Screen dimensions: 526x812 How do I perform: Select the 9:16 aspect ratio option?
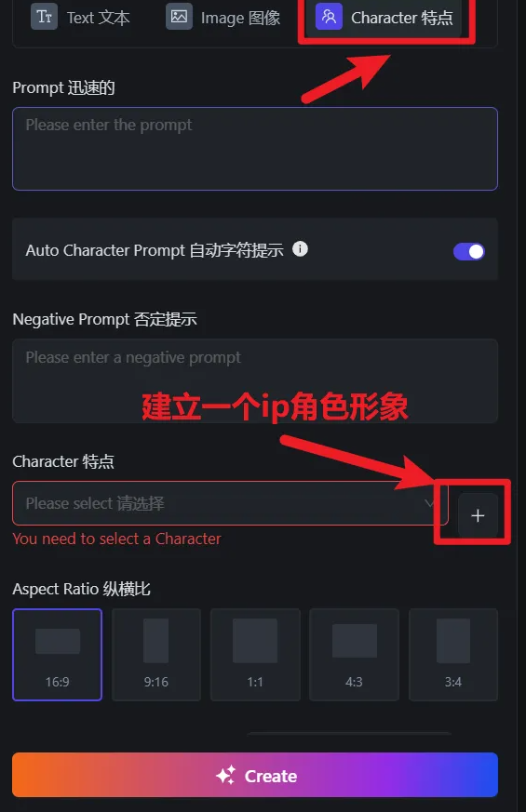pos(156,655)
